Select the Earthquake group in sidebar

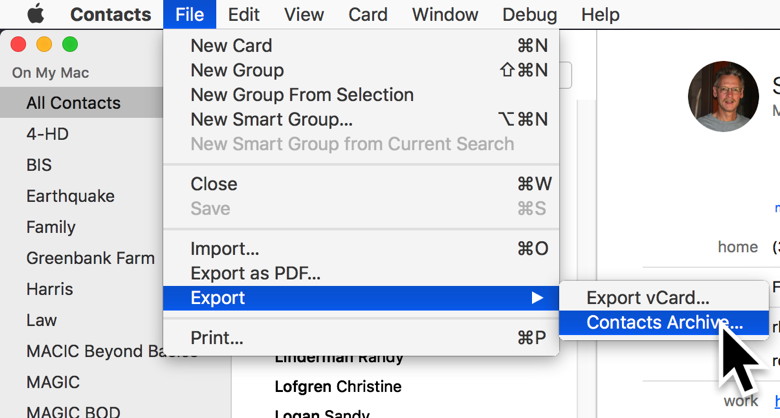[x=71, y=196]
